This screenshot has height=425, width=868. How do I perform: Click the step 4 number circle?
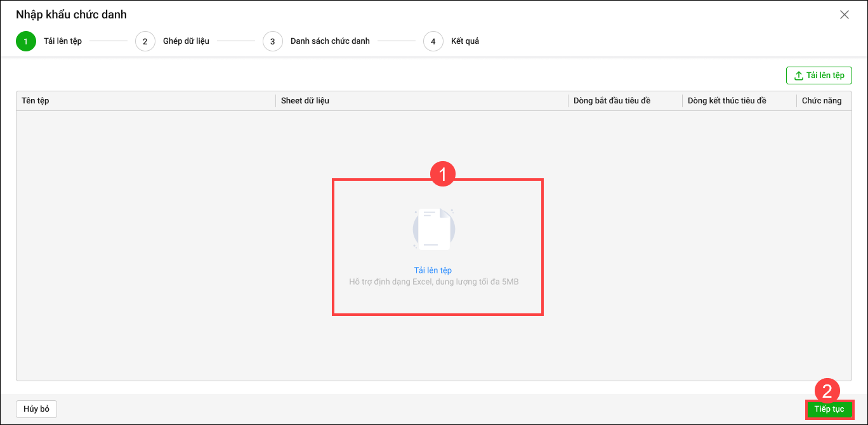click(x=433, y=42)
